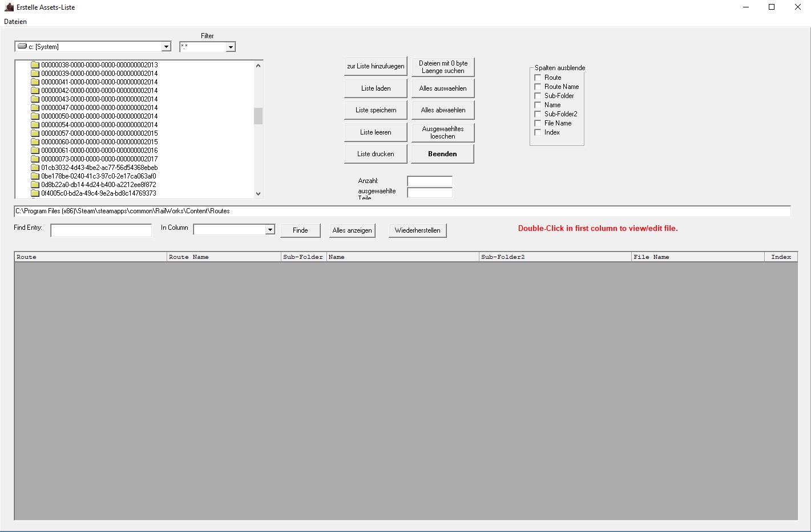The height and width of the screenshot is (532, 811).
Task: Deselect all with 'Alles abwaehlen'
Action: point(443,110)
